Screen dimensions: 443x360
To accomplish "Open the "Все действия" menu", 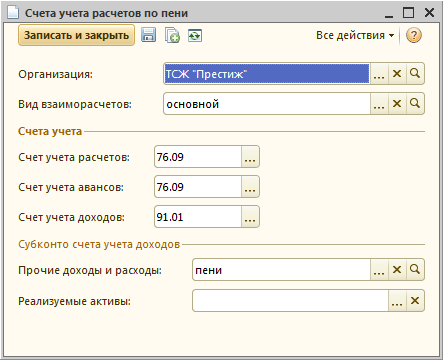I will pyautogui.click(x=355, y=35).
